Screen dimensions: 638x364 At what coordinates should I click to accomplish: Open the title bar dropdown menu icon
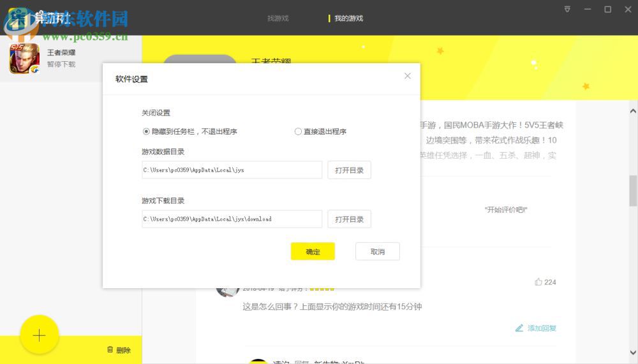pos(567,10)
